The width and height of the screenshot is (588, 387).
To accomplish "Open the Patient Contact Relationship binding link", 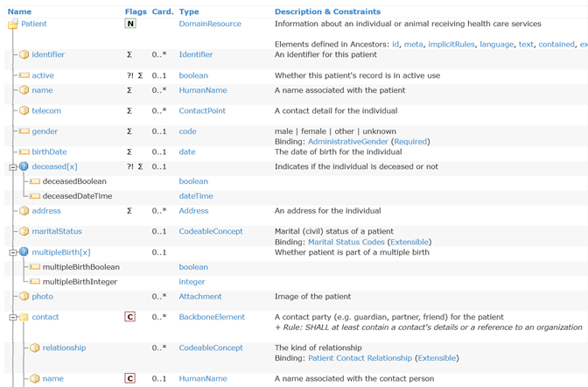I will (360, 358).
